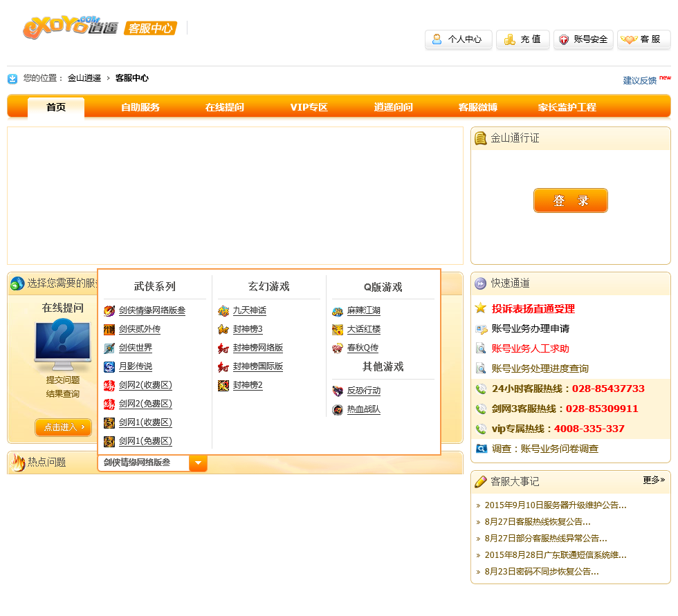Open 8月23日密码不同步恢复公告 news item
678x616 pixels.
tap(541, 572)
